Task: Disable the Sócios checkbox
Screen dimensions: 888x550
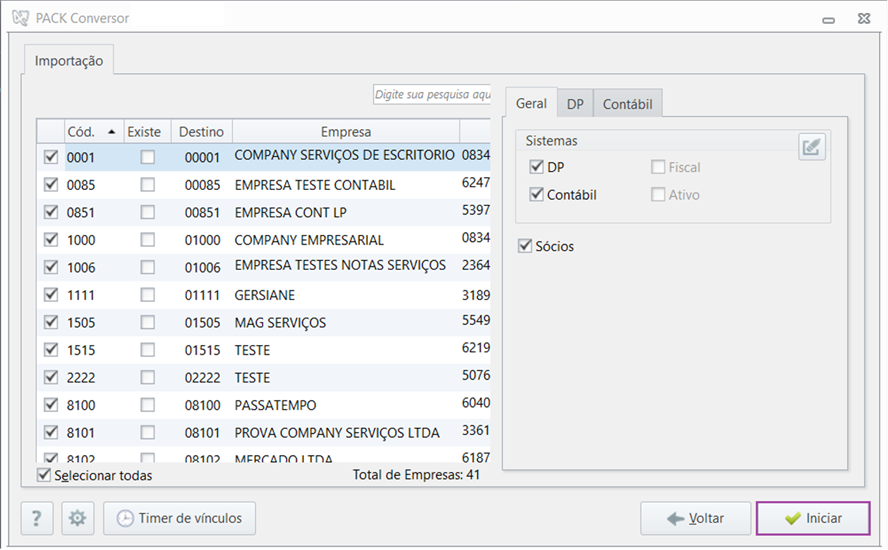Action: coord(525,246)
